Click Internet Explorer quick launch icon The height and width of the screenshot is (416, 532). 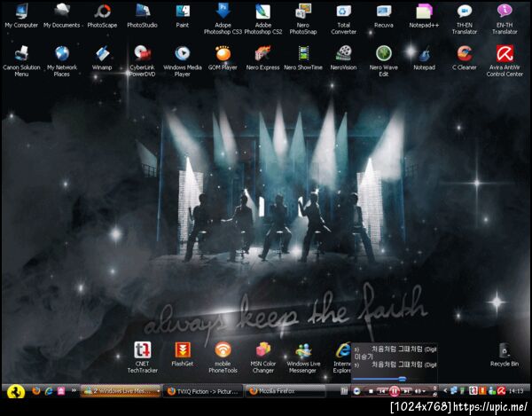click(x=49, y=391)
